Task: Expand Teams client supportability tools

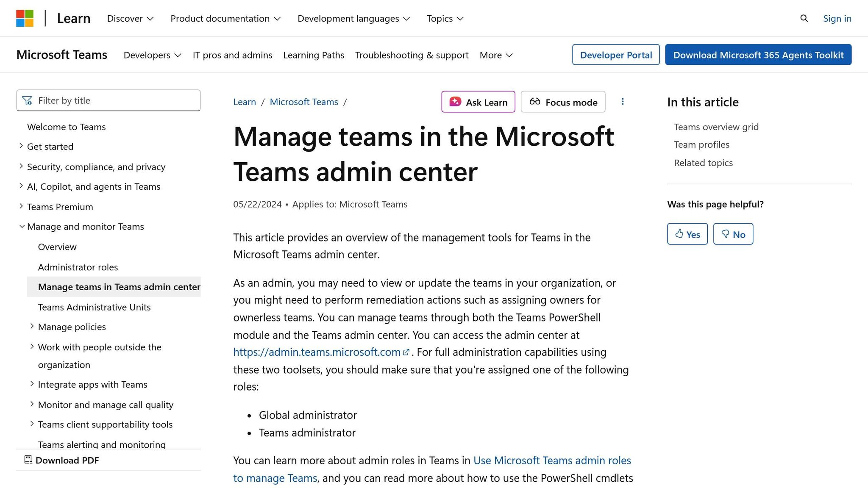Action: point(32,424)
